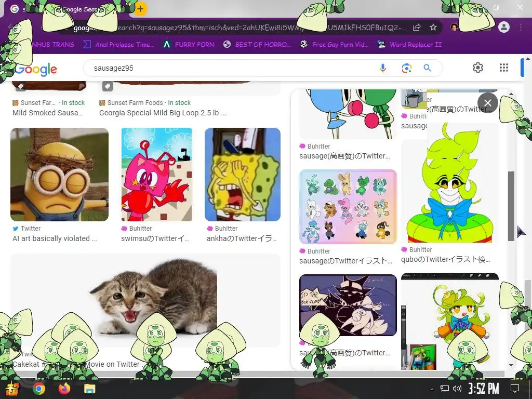This screenshot has height=399, width=532.
Task: Open 'quboのTwitterイラスト検...' caption
Action: [445, 260]
